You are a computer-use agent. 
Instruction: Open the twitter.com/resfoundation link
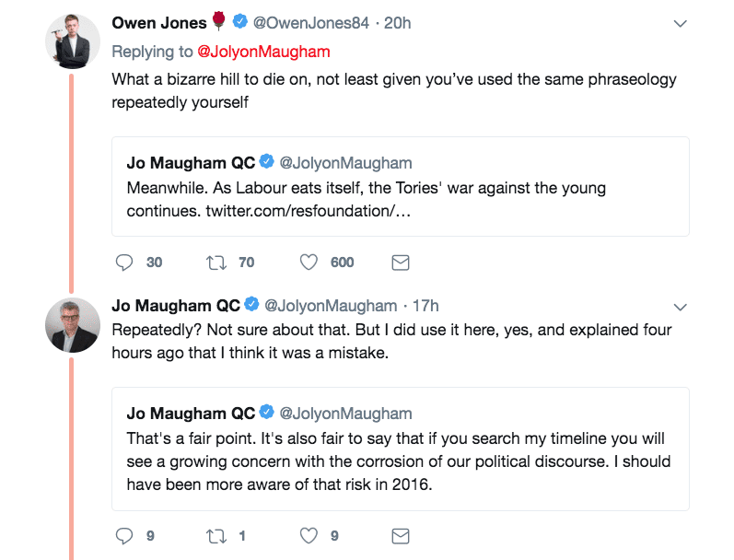point(309,211)
